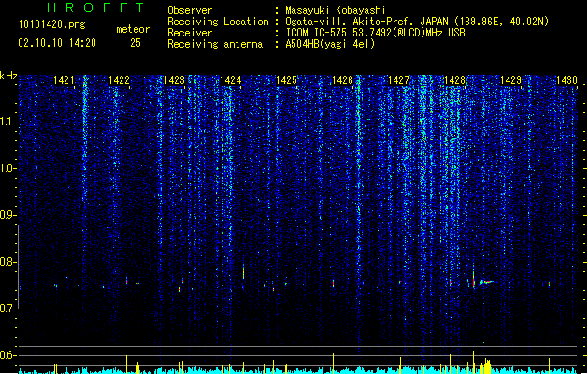Click the 0.9 kHz axis label
Image resolution: width=588 pixels, height=374 pixels.
pos(7,215)
